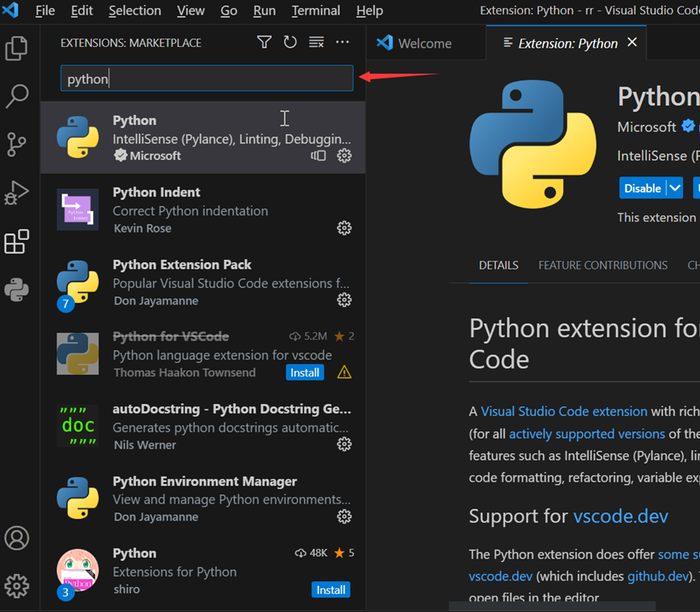Expand the Disable button dropdown arrow
700x612 pixels.
coord(675,188)
